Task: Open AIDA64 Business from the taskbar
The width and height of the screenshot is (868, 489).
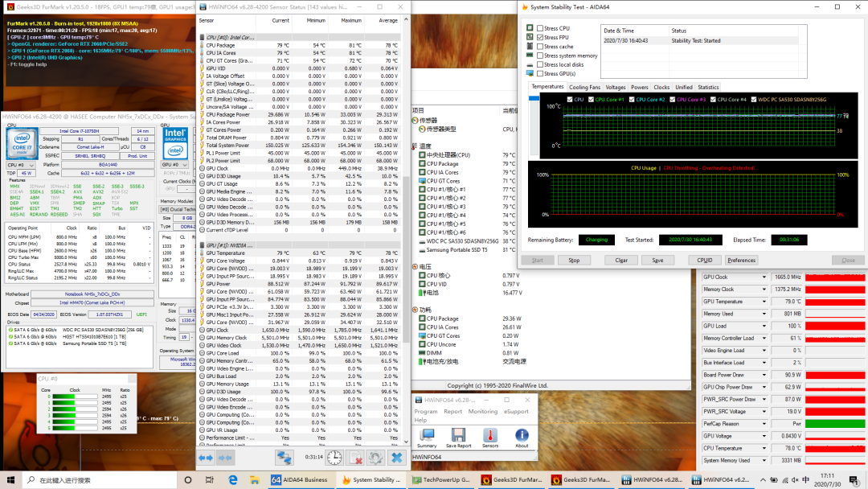Action: 300,480
